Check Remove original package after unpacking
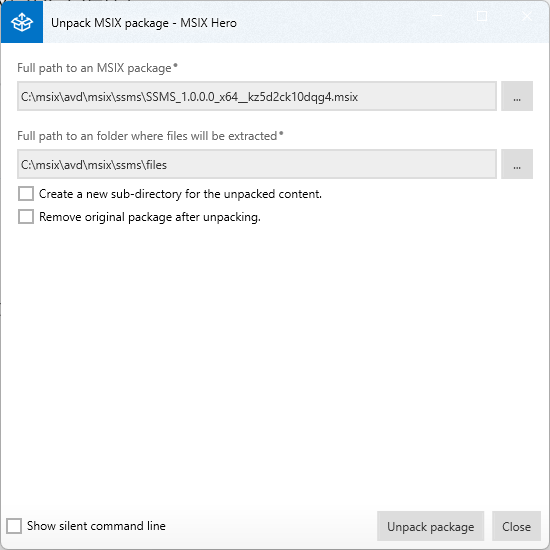This screenshot has height=550, width=550. click(x=26, y=217)
